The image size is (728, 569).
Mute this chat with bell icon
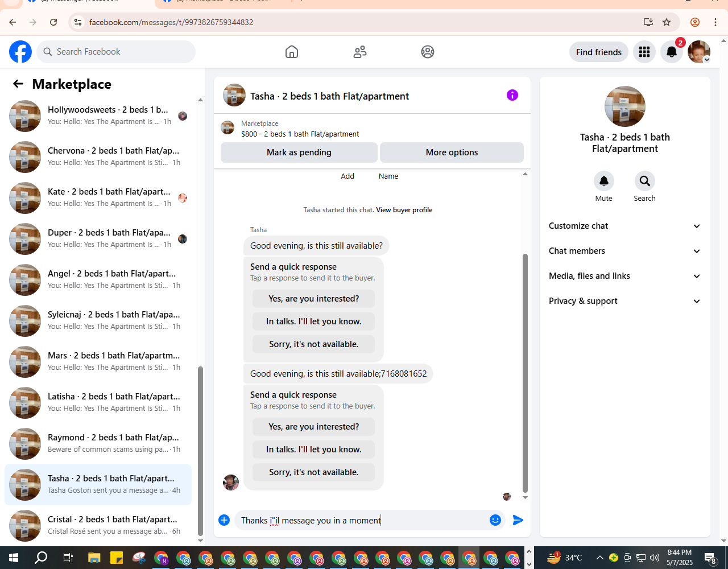click(x=604, y=181)
